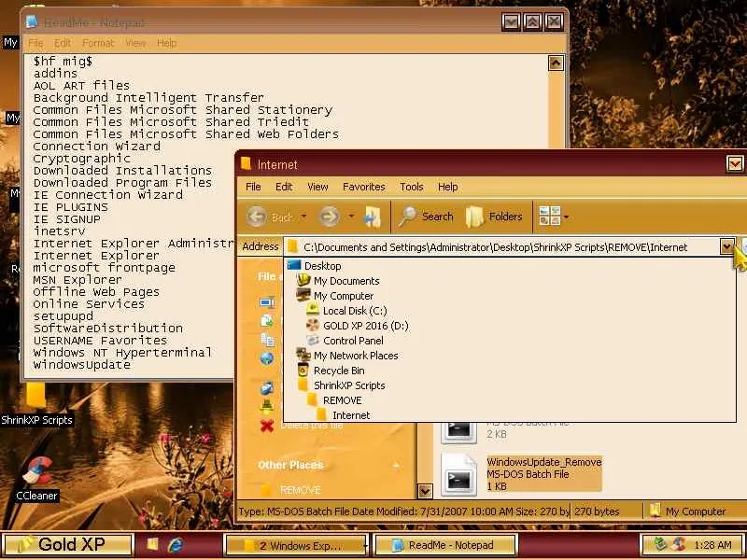The height and width of the screenshot is (560, 747).
Task: Open Notepad Format menu
Action: coord(98,43)
